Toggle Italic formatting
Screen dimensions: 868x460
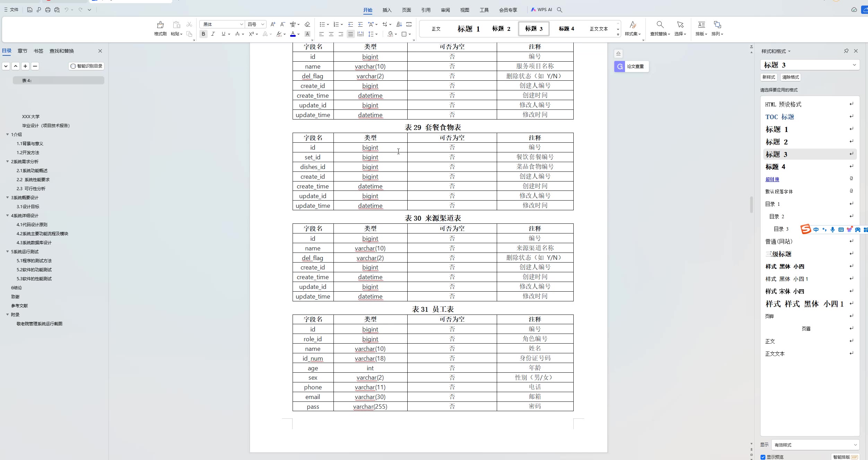click(213, 34)
